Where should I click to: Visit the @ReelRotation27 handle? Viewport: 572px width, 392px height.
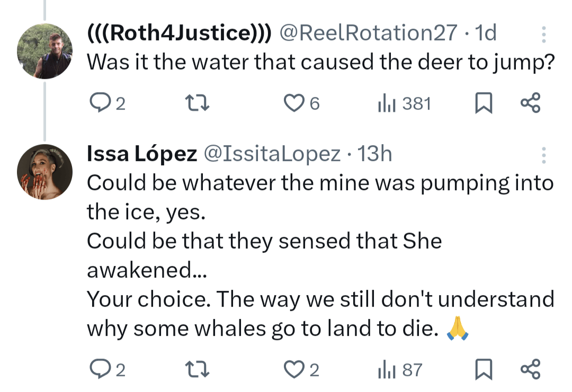tap(368, 33)
